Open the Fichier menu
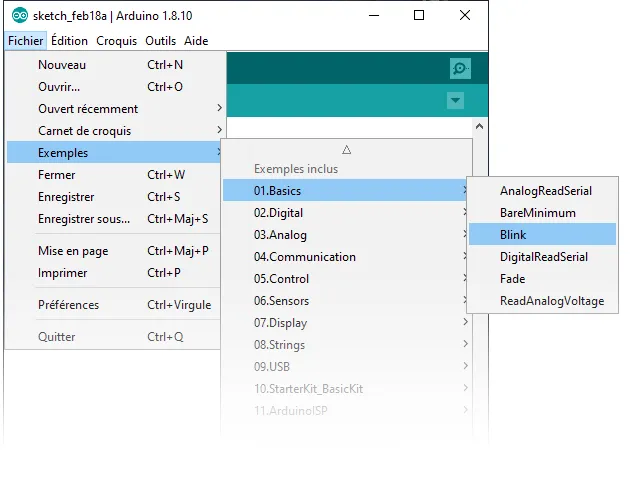This screenshot has height=504, width=630. (x=25, y=41)
